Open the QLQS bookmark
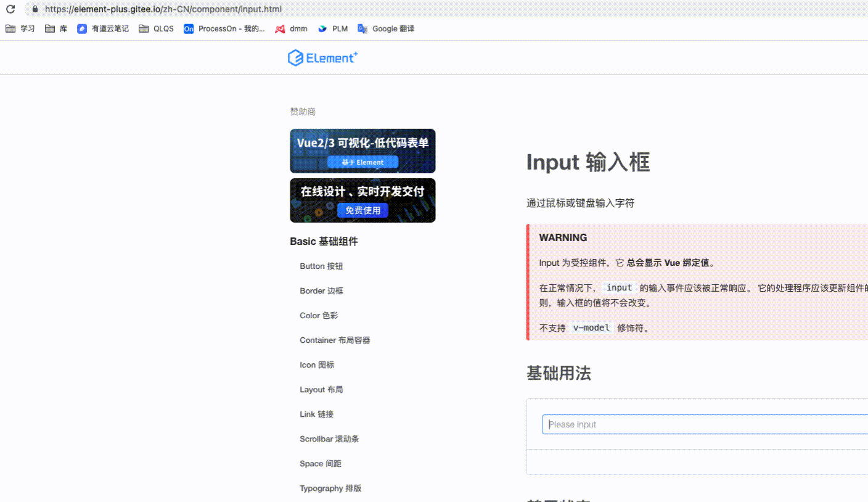The width and height of the screenshot is (868, 502). pyautogui.click(x=156, y=28)
